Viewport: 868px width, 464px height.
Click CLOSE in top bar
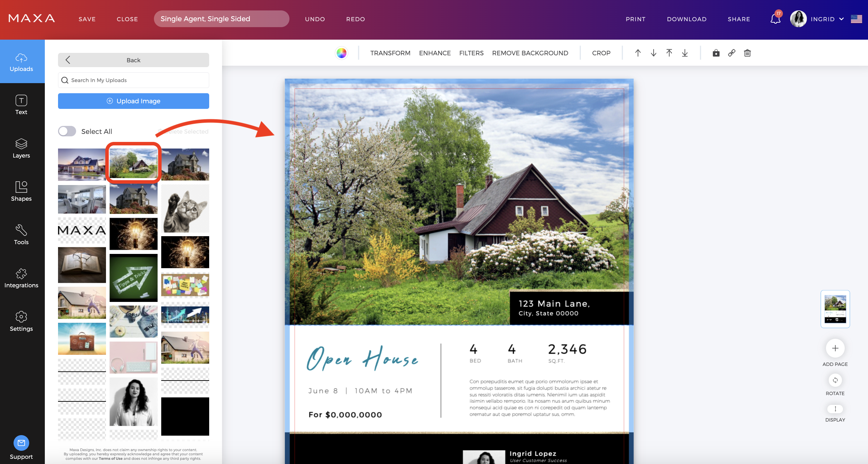point(128,19)
